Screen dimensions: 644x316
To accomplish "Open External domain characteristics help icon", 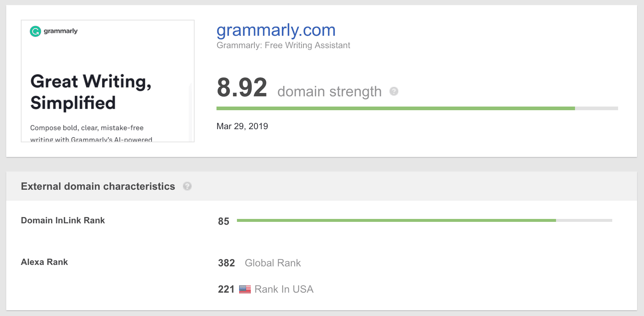I will [187, 186].
